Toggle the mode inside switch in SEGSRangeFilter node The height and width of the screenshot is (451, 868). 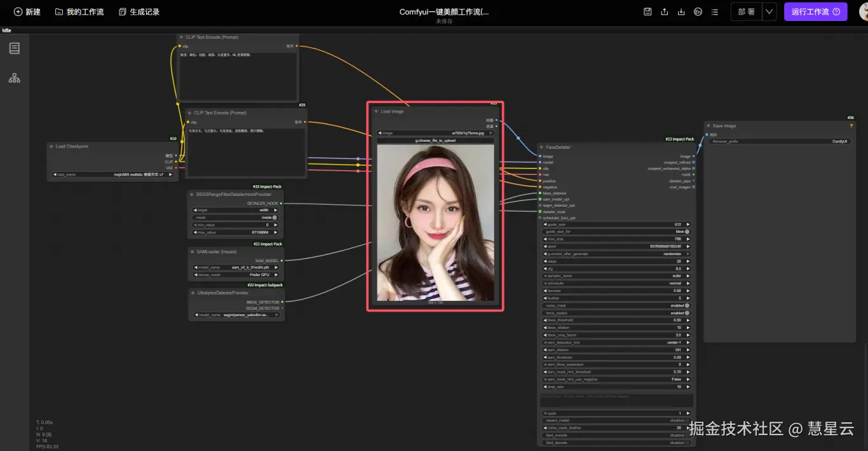[275, 218]
